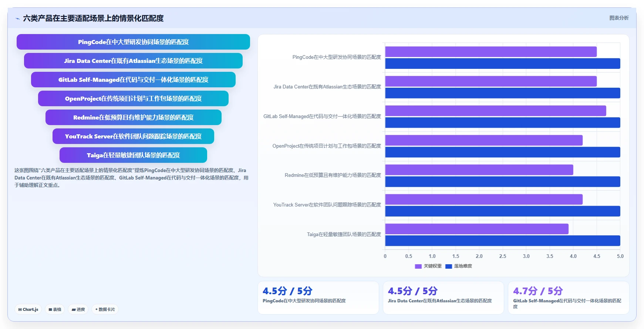Select the 进度 tag chip
The image size is (644, 329).
[78, 309]
